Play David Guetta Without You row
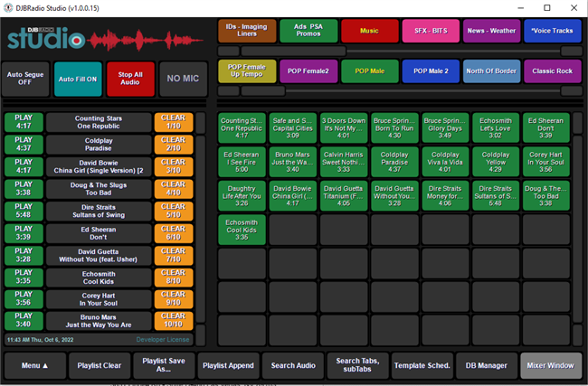The image size is (588, 386). pos(24,255)
